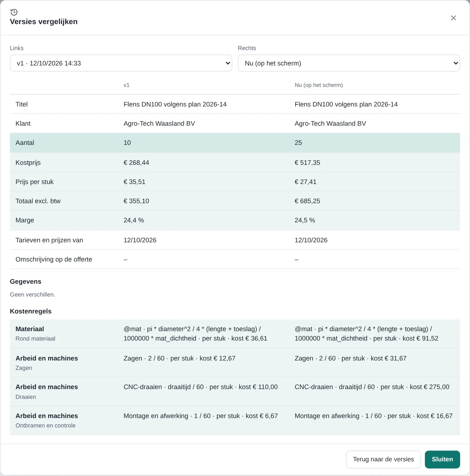The width and height of the screenshot is (470, 476).
Task: Click the Gegevens section heading
Action: click(x=26, y=281)
